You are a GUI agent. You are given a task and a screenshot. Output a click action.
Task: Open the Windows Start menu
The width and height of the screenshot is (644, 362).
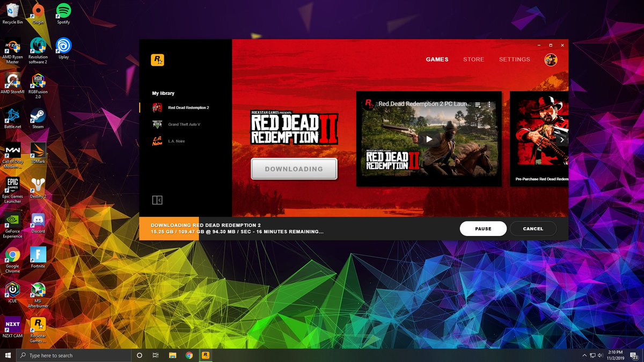click(8, 355)
